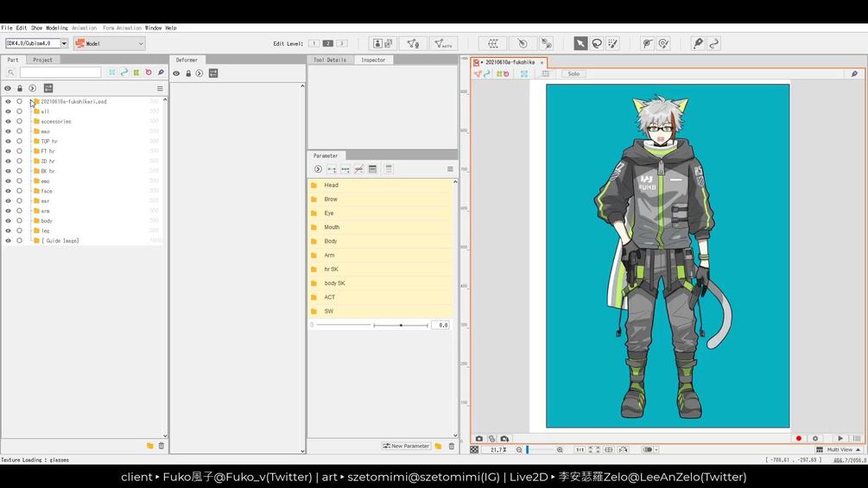Click the parameter value field showing 0.0
868x488 pixels.
(x=440, y=326)
